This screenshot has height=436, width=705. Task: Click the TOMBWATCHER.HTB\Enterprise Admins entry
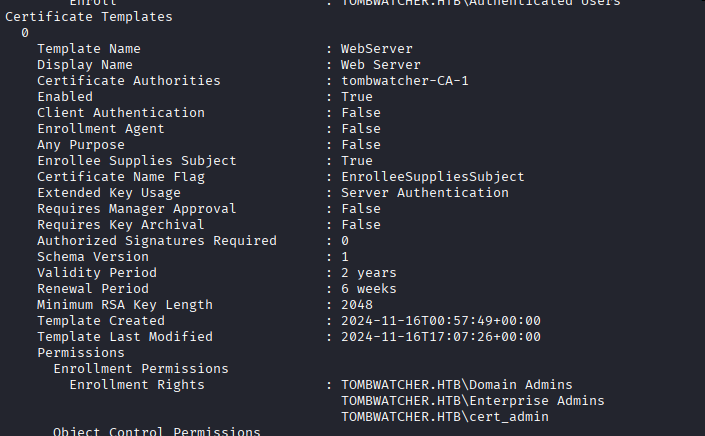pos(472,401)
